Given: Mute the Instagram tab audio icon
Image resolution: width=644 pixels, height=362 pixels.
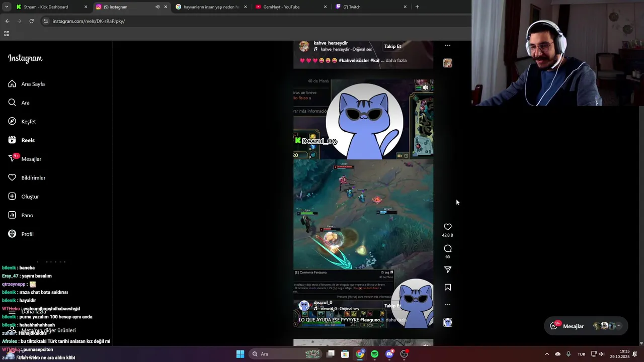Looking at the screenshot, I should pyautogui.click(x=157, y=7).
